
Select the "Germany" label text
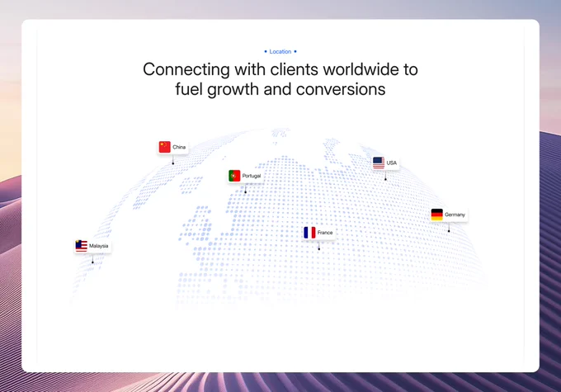(x=455, y=215)
